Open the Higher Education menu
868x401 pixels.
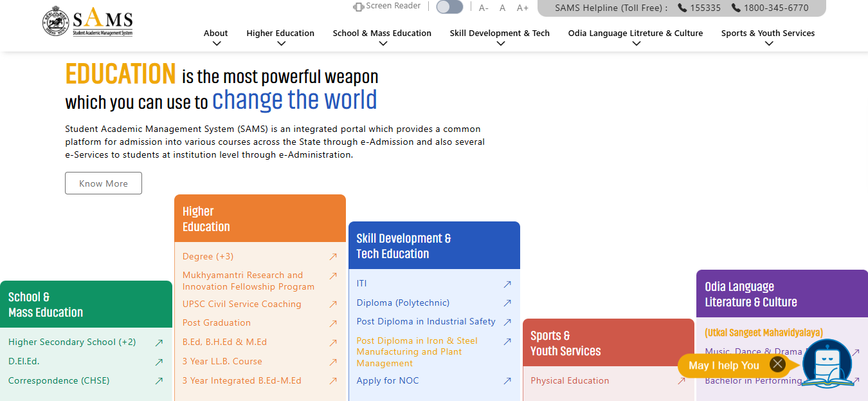tap(280, 33)
